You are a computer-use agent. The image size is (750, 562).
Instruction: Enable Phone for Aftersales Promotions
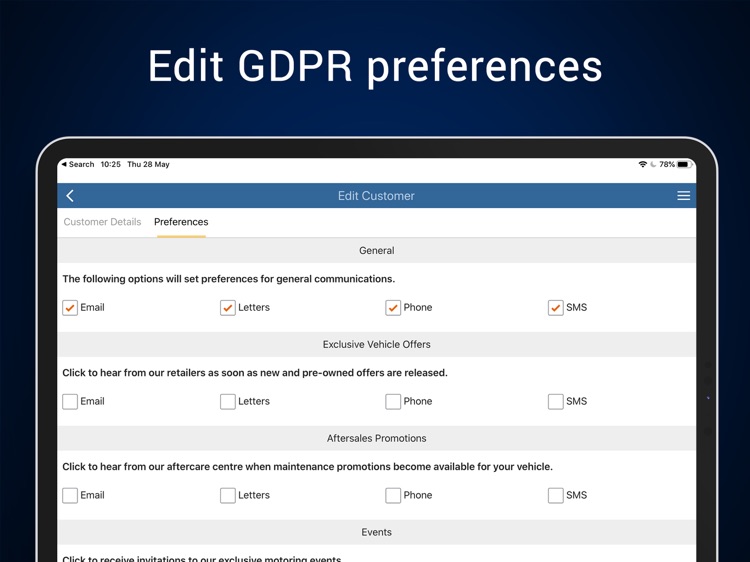(393, 495)
